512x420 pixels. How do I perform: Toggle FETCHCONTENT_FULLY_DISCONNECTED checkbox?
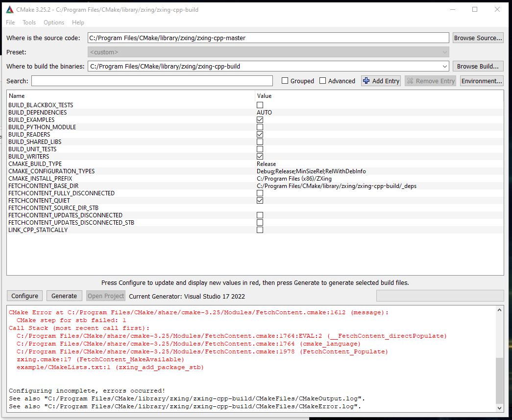[260, 193]
